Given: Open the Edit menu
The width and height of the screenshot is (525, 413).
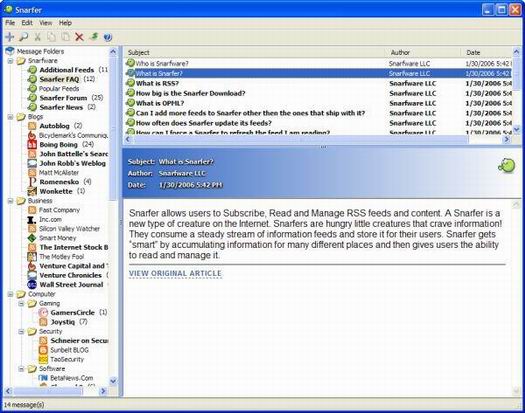Looking at the screenshot, I should click(x=27, y=23).
